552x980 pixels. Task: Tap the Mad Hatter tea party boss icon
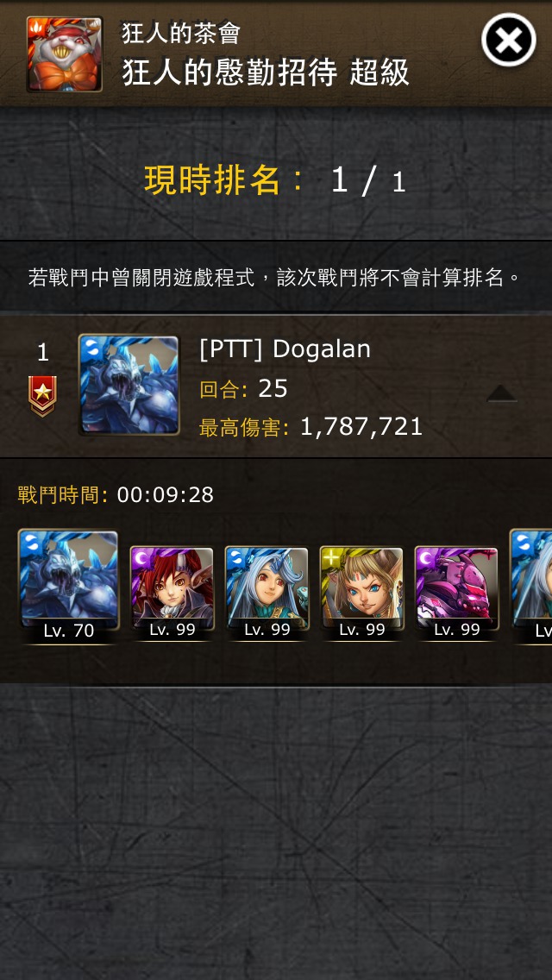(x=65, y=54)
